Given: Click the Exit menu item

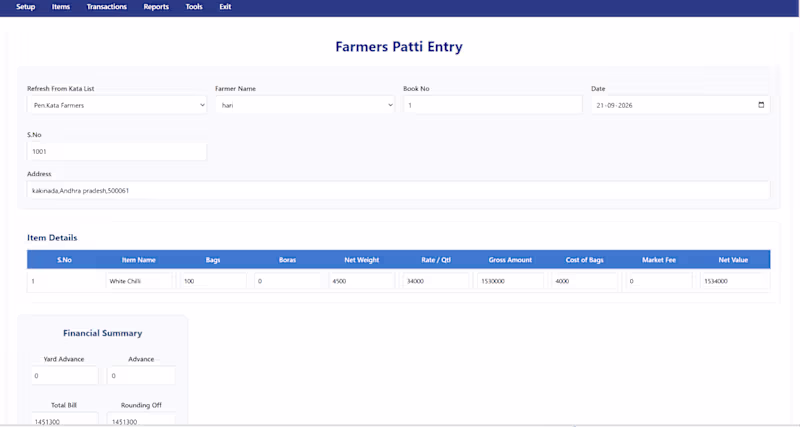Looking at the screenshot, I should 225,7.
